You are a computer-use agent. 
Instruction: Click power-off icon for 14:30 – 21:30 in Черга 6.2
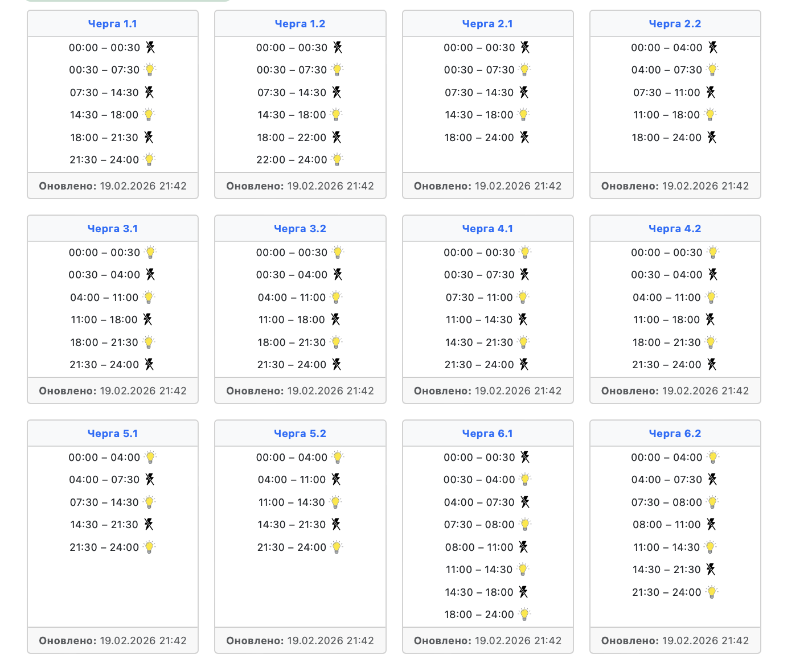pos(711,569)
